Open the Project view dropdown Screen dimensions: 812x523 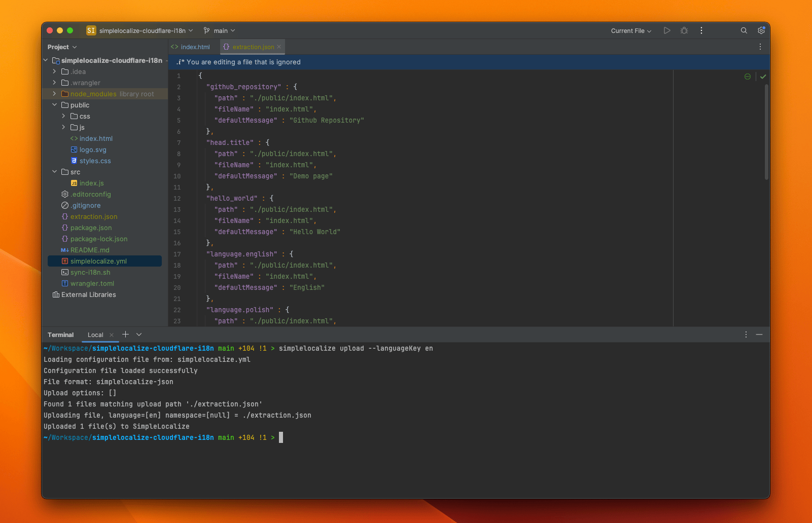coord(62,47)
